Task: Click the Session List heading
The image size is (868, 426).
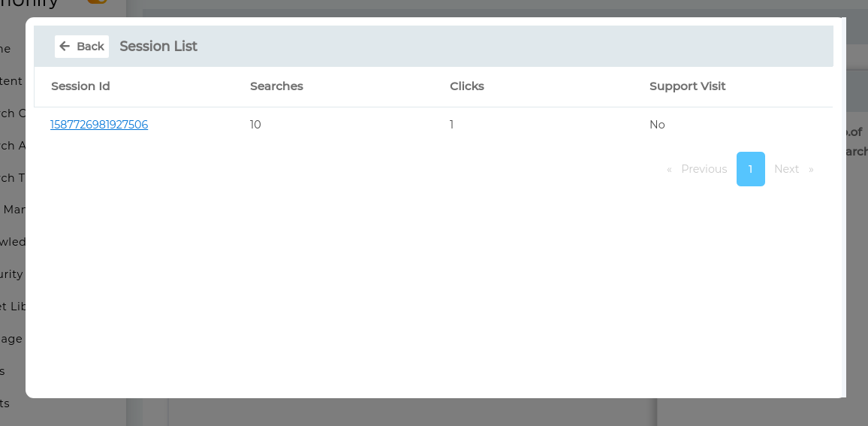Action: click(x=158, y=47)
